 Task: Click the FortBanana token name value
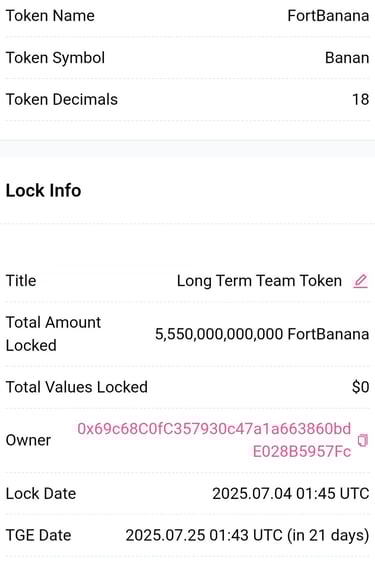tap(328, 16)
